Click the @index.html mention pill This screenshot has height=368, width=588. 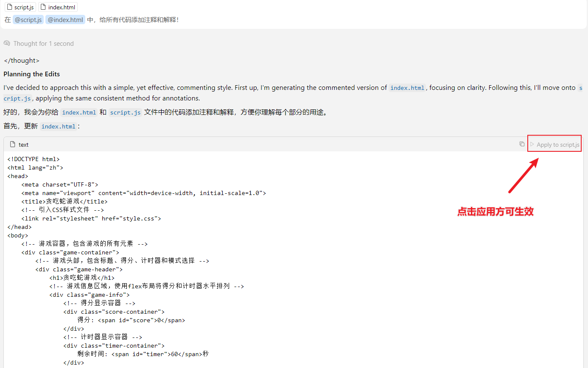65,19
